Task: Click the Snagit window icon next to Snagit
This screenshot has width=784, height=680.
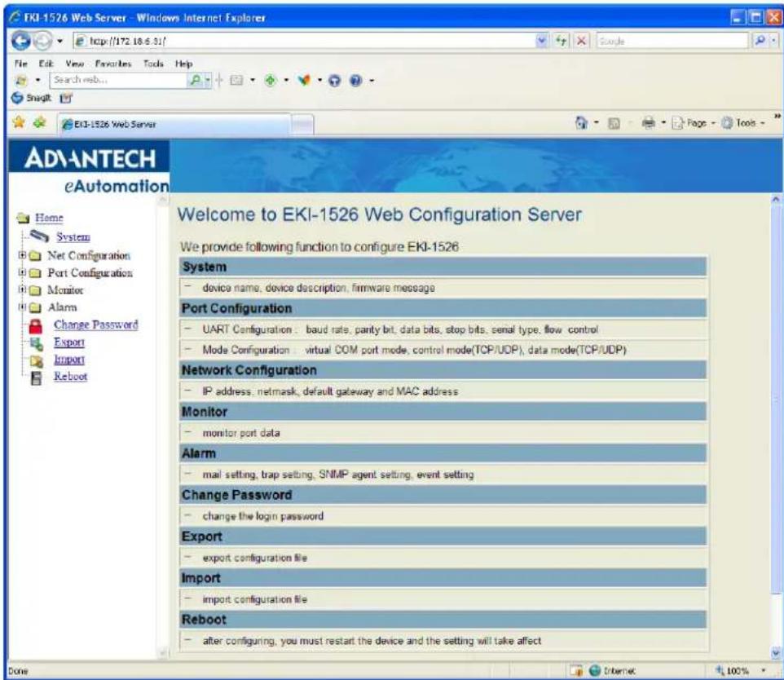Action: (66, 98)
